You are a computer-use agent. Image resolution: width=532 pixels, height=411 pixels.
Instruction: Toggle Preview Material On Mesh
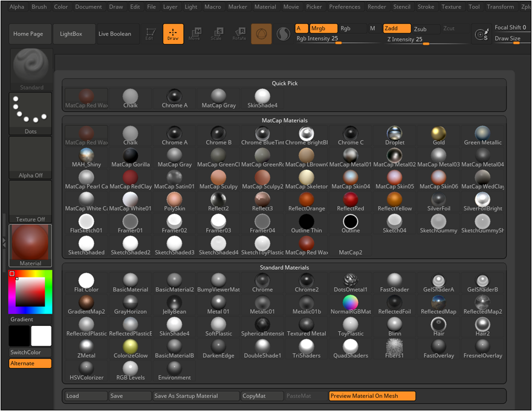coord(372,396)
